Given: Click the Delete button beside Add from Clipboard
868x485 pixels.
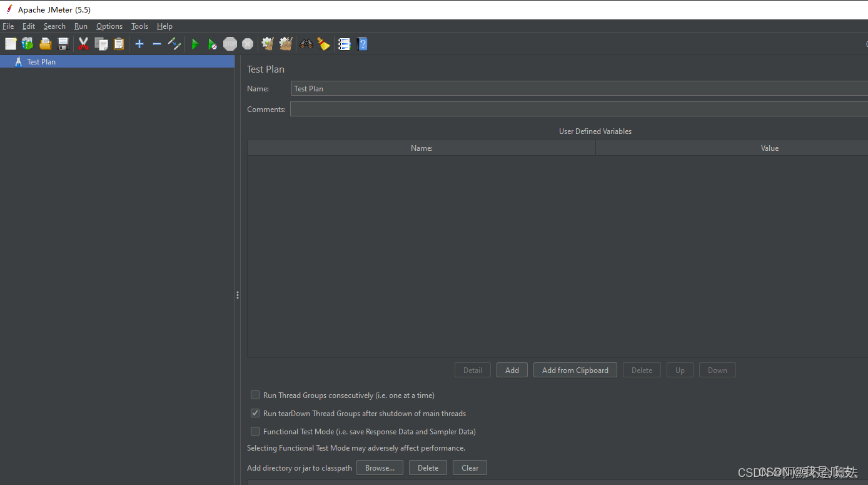Looking at the screenshot, I should [x=642, y=370].
